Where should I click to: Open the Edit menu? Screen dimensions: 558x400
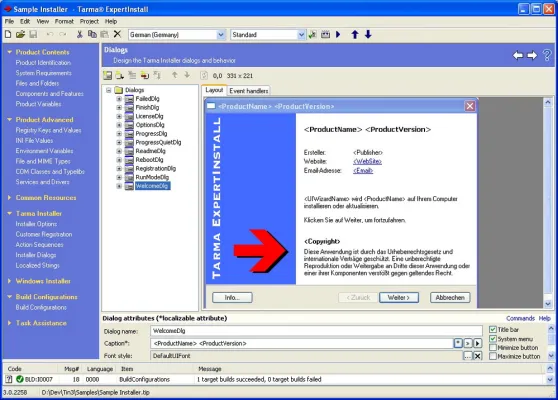(x=25, y=21)
